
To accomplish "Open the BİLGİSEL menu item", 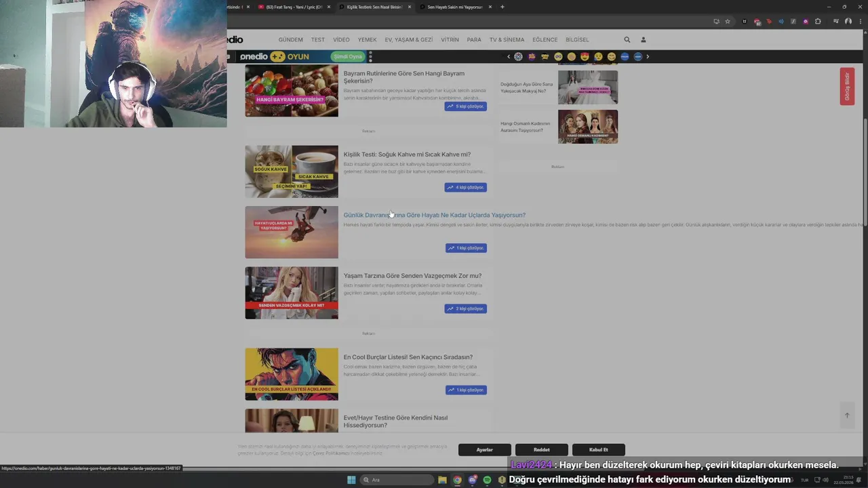I will (577, 40).
